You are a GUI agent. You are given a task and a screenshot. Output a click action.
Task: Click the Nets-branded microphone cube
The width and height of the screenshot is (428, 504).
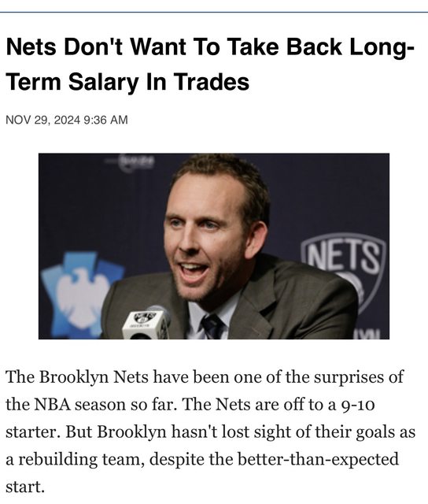pyautogui.click(x=146, y=324)
